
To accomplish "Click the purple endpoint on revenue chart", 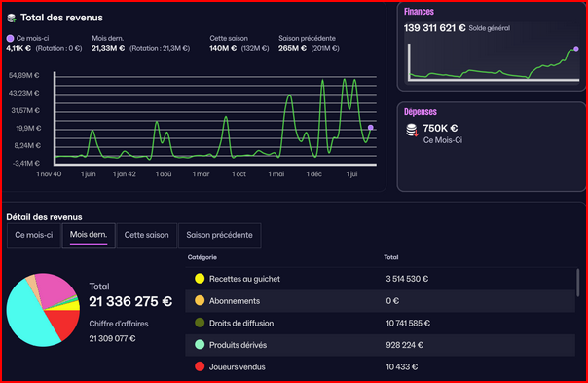I will point(371,128).
